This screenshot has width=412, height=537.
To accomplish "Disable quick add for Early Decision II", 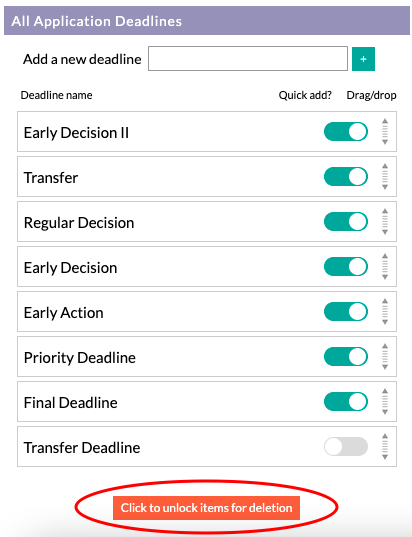I will click(346, 132).
